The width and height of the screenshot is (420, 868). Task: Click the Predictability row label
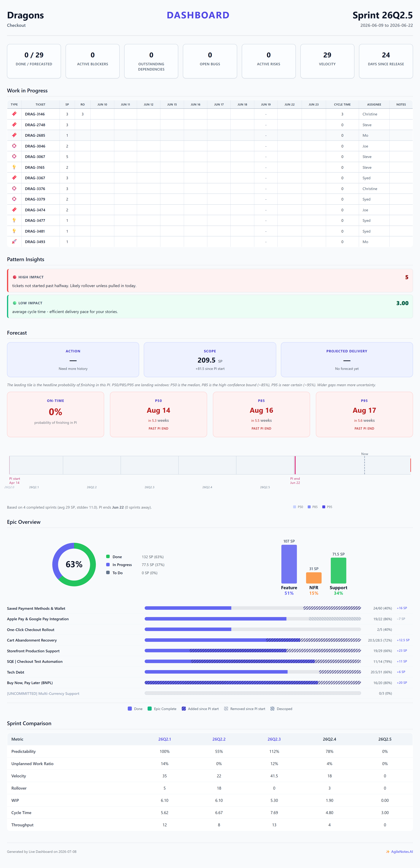[24, 751]
